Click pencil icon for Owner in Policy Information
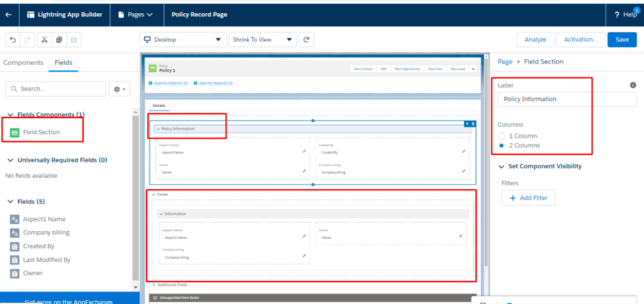Screen dimensions: 644x304 tap(304, 171)
